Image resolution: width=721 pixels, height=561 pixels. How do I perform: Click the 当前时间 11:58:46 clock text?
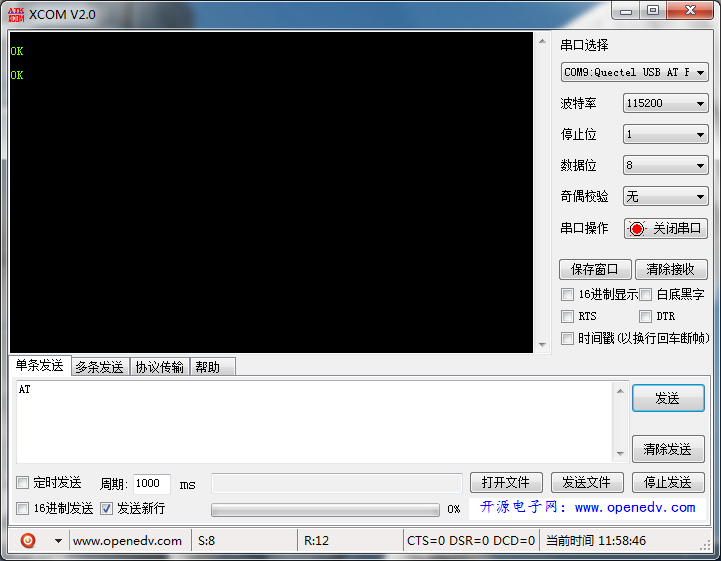(x=596, y=541)
